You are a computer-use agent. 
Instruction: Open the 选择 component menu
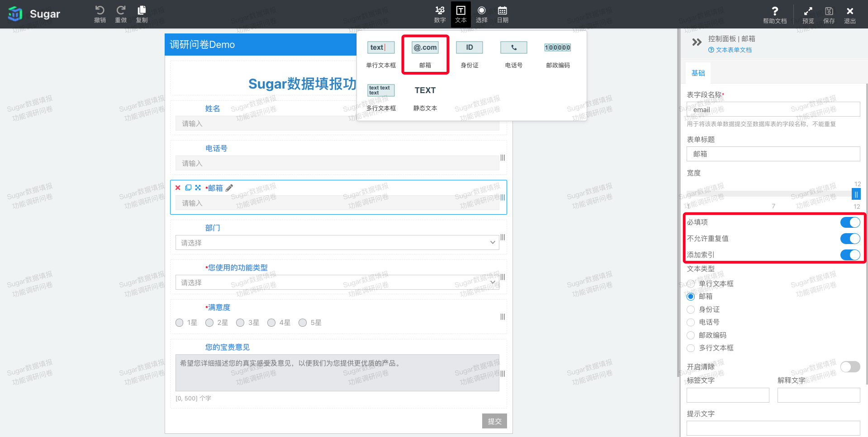click(481, 14)
